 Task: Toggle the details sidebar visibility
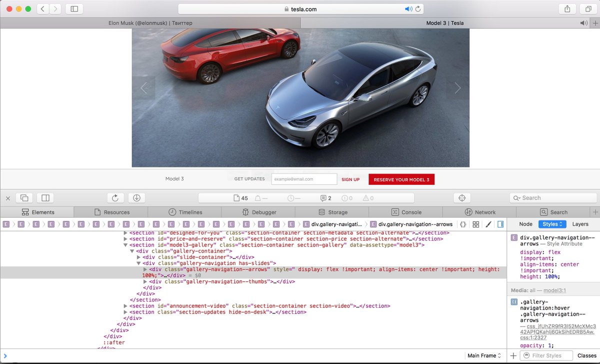(x=500, y=224)
